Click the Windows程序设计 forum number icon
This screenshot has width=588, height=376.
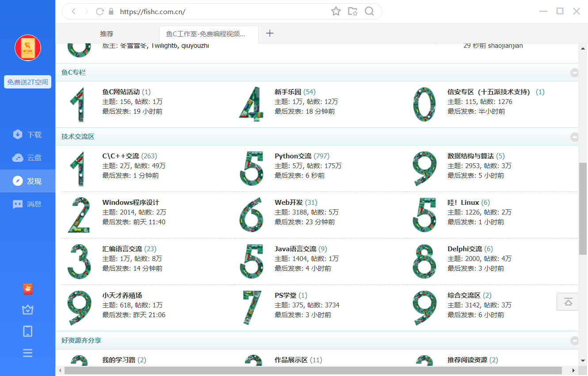(x=79, y=215)
